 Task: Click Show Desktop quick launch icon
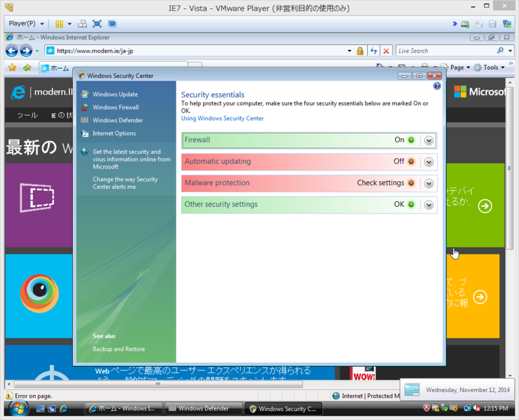coord(40,409)
